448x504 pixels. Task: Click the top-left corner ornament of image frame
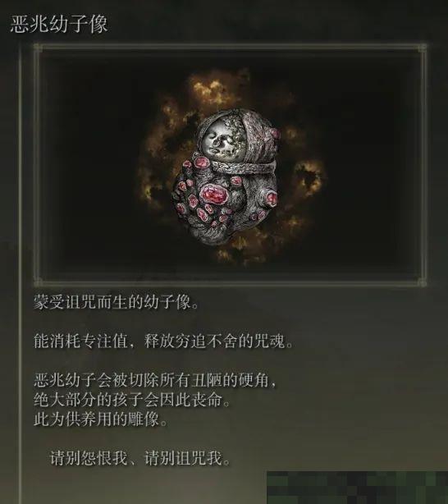[39, 48]
